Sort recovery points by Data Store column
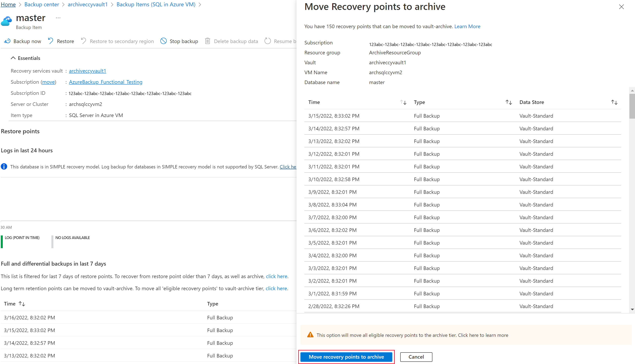 point(614,102)
